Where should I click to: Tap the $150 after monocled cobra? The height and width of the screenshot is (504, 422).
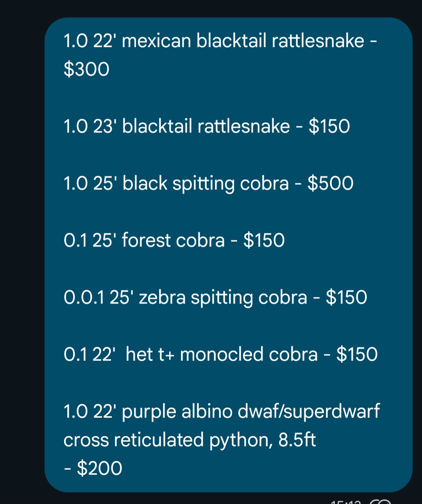357,355
